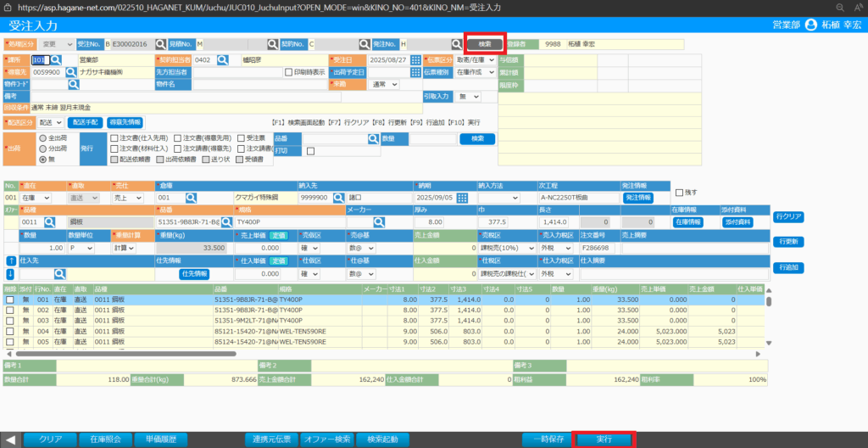The height and width of the screenshot is (448, 868).
Task: Open the 配送区分 dropdown
Action: coord(50,122)
